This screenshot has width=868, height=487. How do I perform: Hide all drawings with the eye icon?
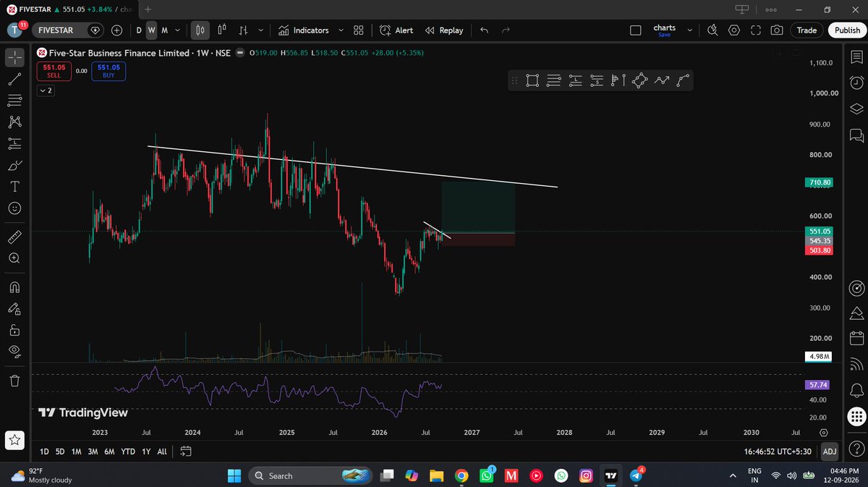[14, 352]
